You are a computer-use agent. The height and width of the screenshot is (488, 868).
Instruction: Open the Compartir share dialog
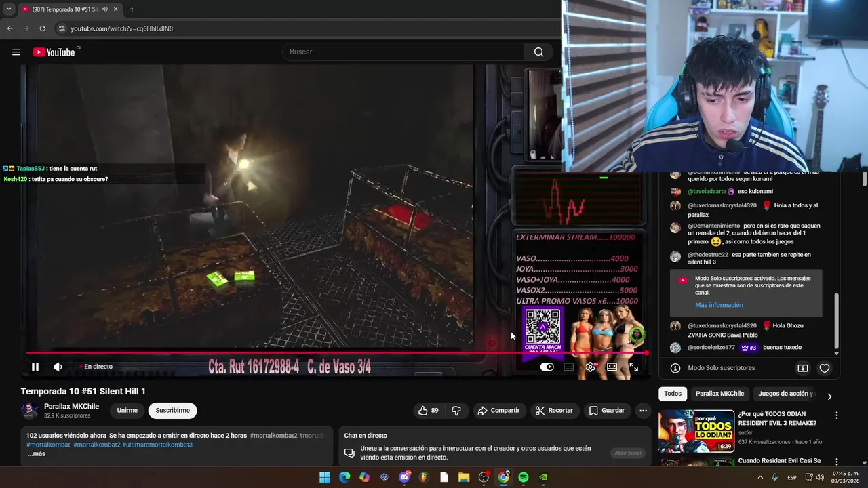click(x=498, y=410)
